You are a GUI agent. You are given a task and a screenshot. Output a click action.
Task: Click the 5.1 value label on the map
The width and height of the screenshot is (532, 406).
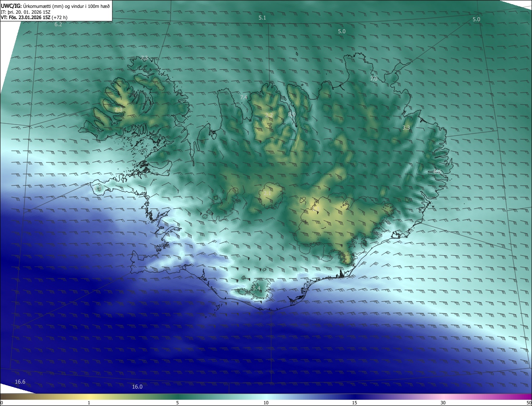click(262, 18)
